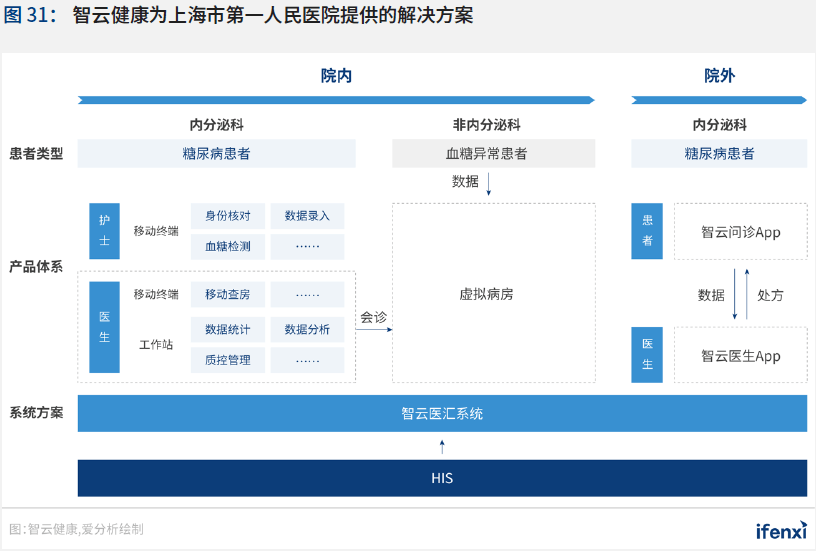Image resolution: width=816 pixels, height=551 pixels.
Task: Click the ellipsis box beside 质控管理
Action: click(x=307, y=360)
